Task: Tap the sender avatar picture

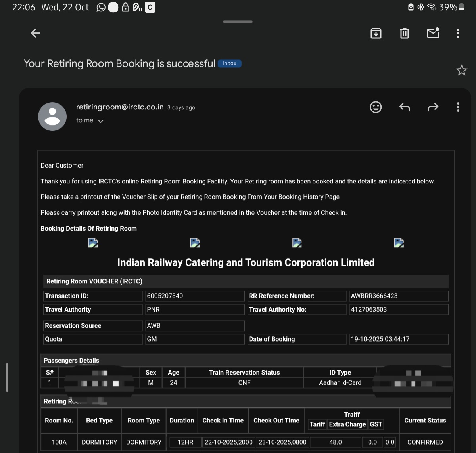Action: (x=52, y=117)
